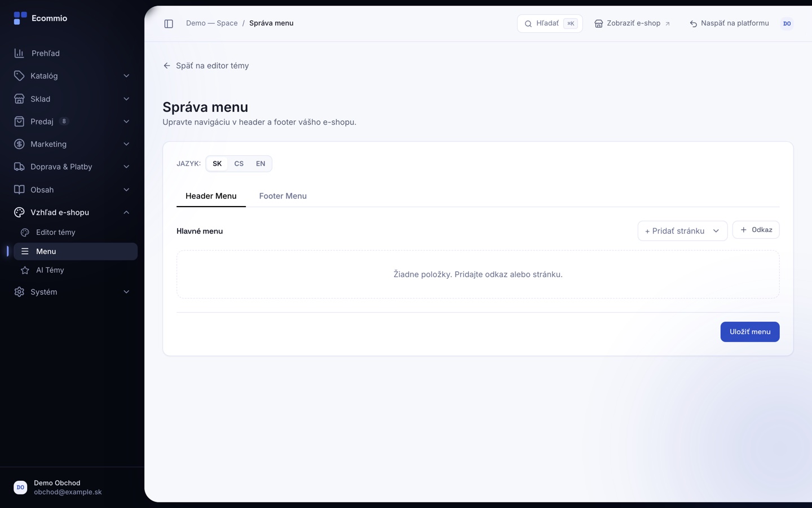Image resolution: width=812 pixels, height=508 pixels.
Task: Click the Uložiť menu button
Action: coord(750,332)
